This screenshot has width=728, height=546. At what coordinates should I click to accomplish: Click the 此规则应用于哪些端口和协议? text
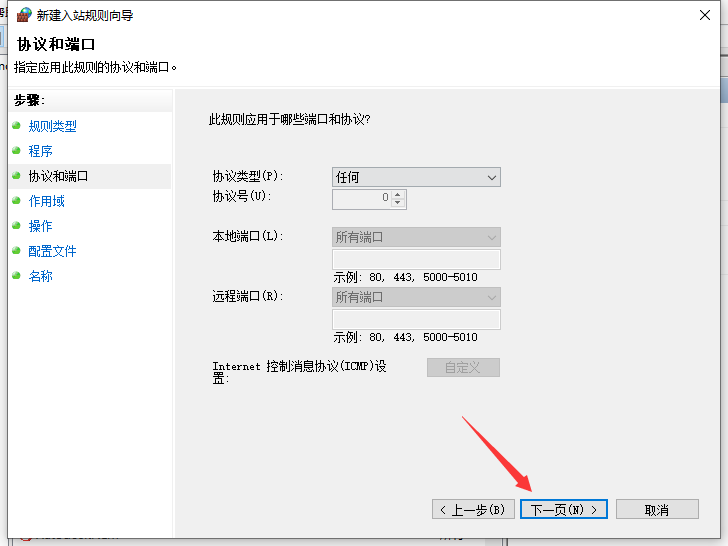tap(290, 120)
